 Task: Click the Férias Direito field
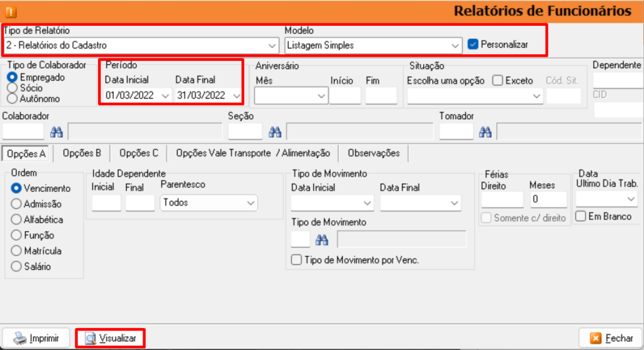point(502,200)
